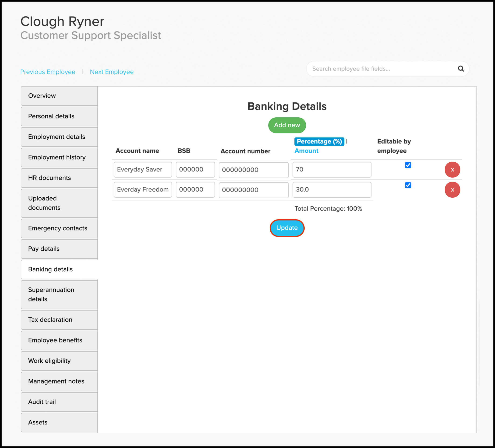
Task: Click the search magnifier icon
Action: coord(461,69)
